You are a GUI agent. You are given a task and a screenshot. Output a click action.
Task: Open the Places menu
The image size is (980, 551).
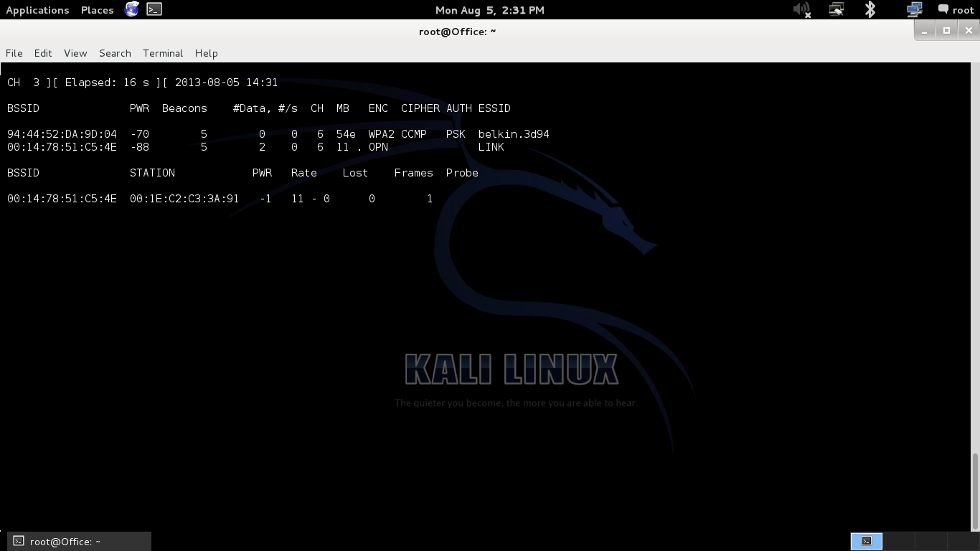coord(97,10)
